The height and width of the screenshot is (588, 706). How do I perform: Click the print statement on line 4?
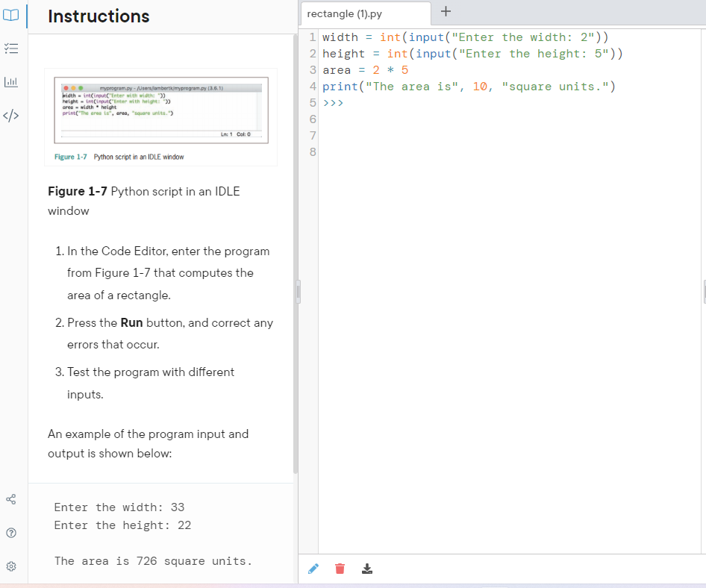469,87
